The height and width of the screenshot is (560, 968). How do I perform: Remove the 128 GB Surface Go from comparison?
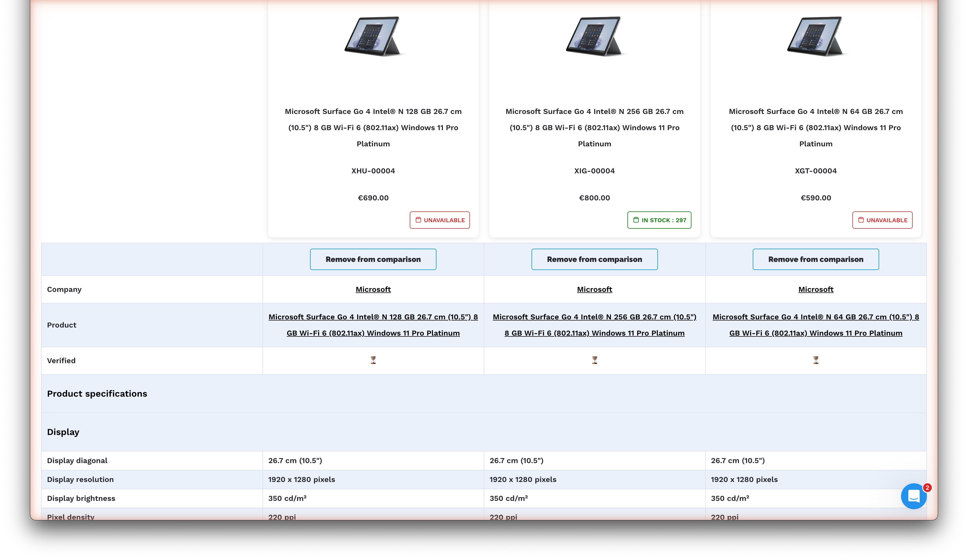tap(373, 259)
